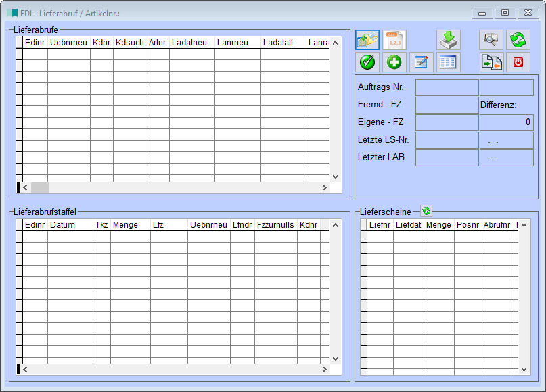Screen dimensions: 546x392
Task: Click the green checkmark confirm icon
Action: [x=367, y=62]
